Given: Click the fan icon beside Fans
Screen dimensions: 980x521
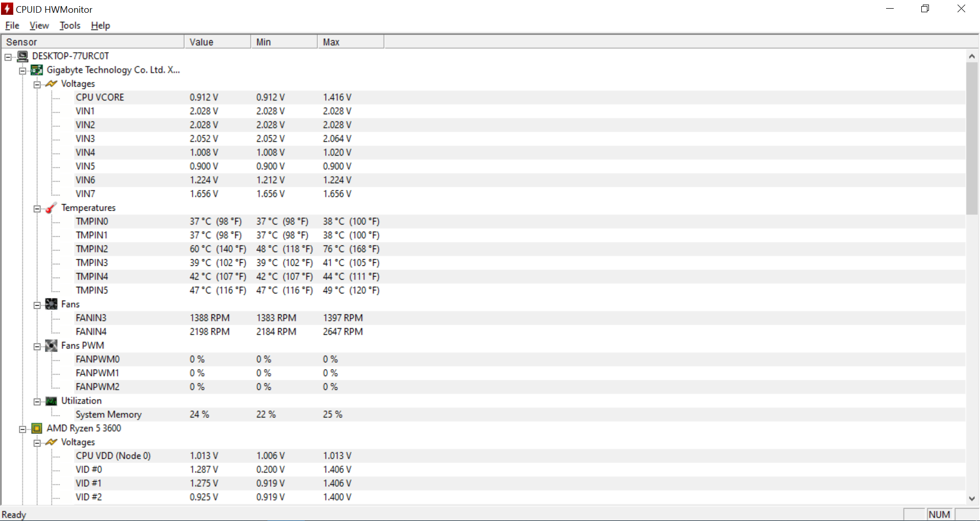Looking at the screenshot, I should [51, 304].
